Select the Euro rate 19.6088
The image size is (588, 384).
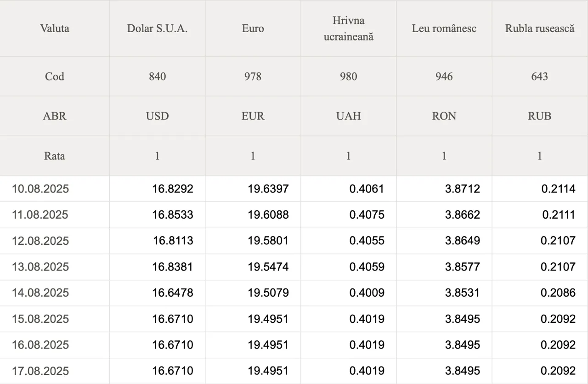click(268, 215)
